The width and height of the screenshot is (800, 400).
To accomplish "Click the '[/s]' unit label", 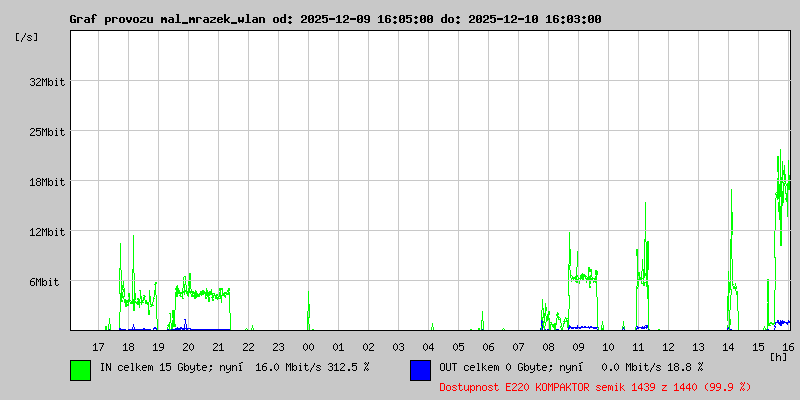I will (27, 37).
